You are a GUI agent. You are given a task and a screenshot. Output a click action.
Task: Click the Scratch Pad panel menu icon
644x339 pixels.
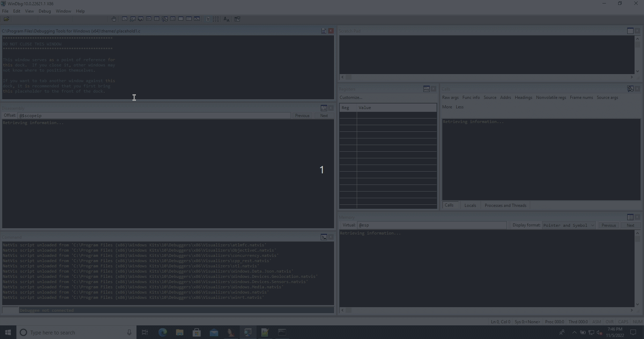tap(630, 31)
